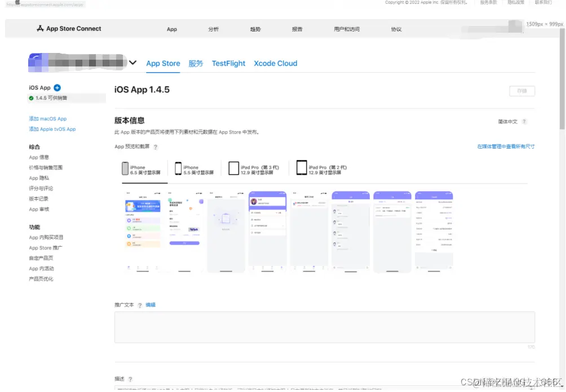Open 版本记录 in sidebar

(39, 199)
